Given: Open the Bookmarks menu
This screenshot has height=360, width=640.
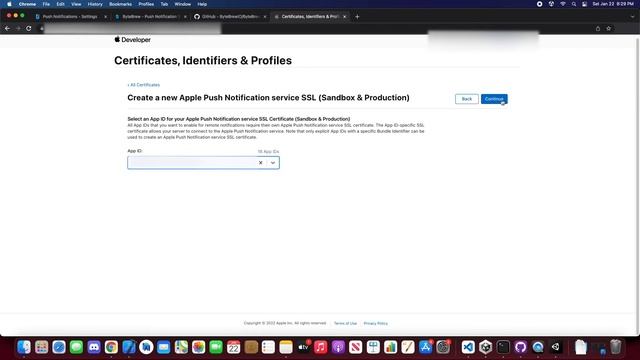Looking at the screenshot, I should tap(120, 4).
